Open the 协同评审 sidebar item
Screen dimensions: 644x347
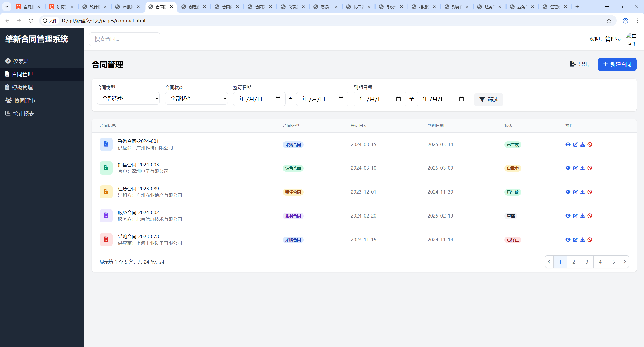click(x=25, y=100)
